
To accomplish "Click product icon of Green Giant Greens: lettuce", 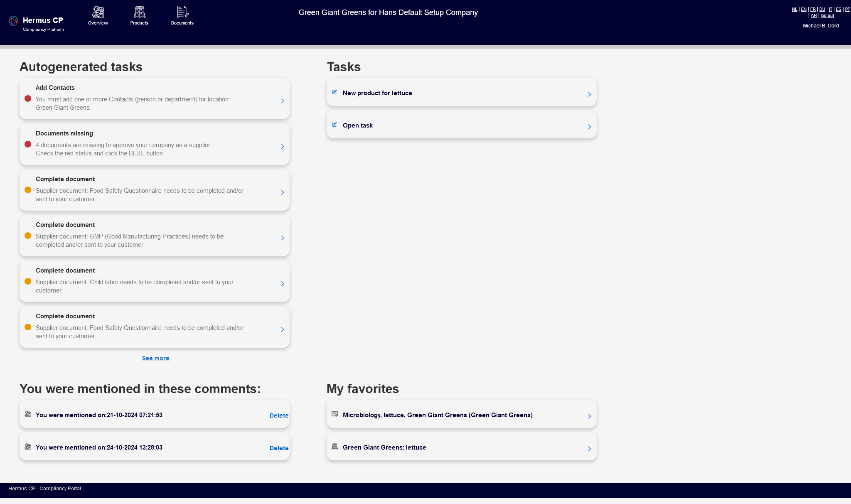I will [x=334, y=447].
